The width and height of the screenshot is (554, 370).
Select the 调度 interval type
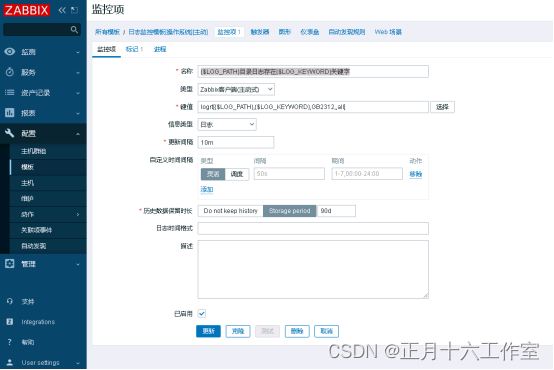pyautogui.click(x=237, y=174)
